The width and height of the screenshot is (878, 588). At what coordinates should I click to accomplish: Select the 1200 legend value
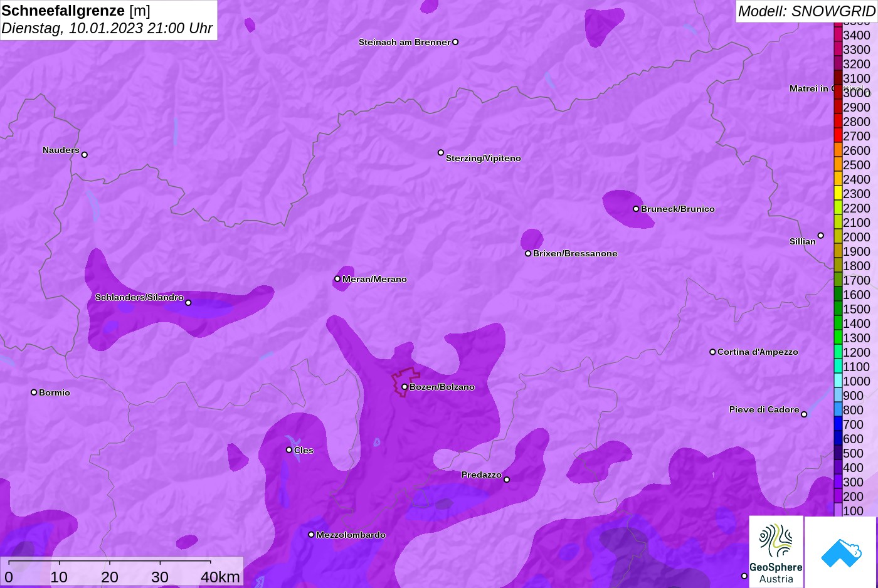857,352
